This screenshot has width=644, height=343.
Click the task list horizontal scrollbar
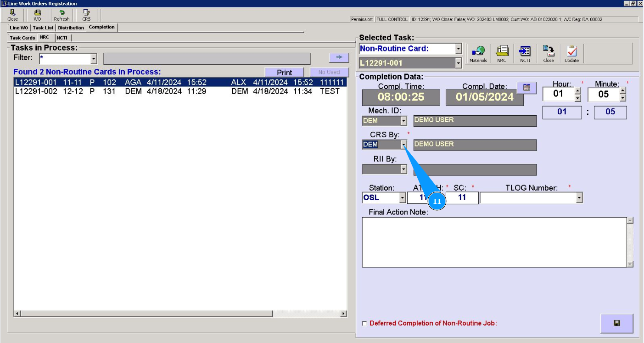coord(180,314)
